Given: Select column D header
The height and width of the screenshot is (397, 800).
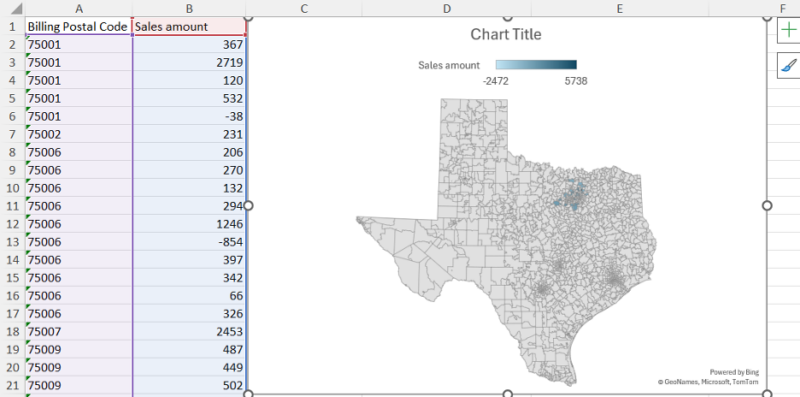Looking at the screenshot, I should 447,9.
